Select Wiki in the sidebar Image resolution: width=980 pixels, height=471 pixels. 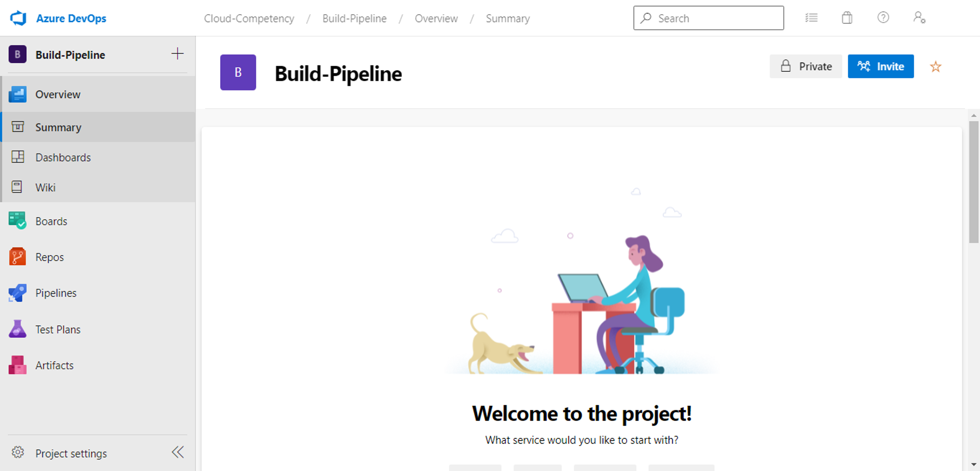point(45,188)
